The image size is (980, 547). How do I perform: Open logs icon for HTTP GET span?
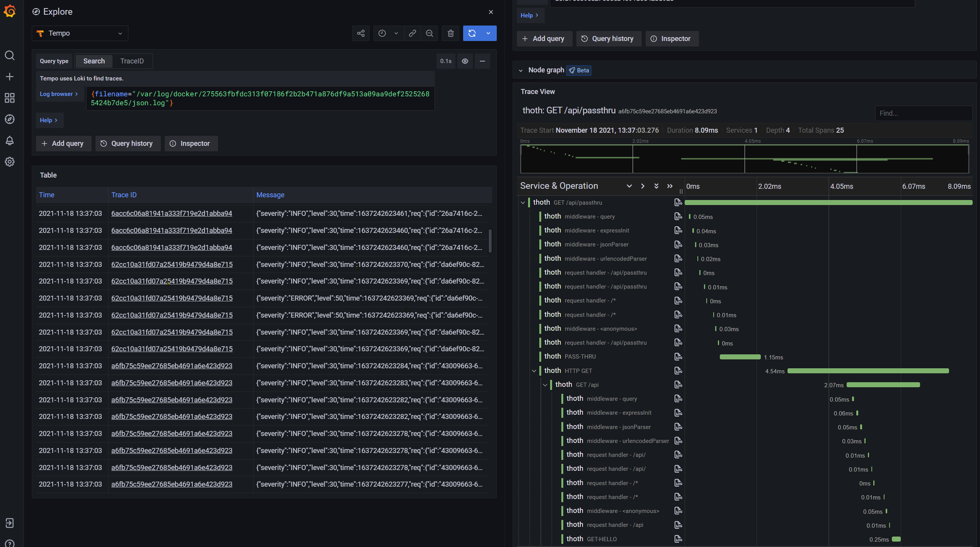pos(678,371)
